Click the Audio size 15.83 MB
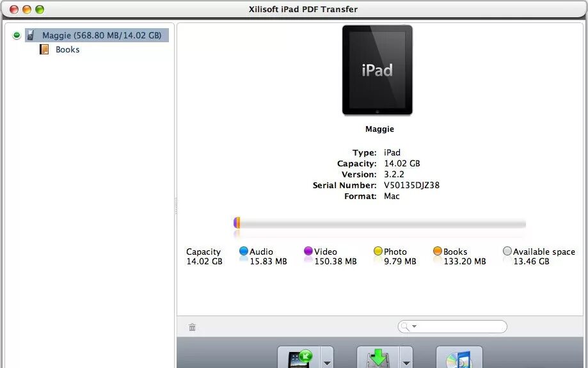This screenshot has width=588, height=368. (269, 262)
